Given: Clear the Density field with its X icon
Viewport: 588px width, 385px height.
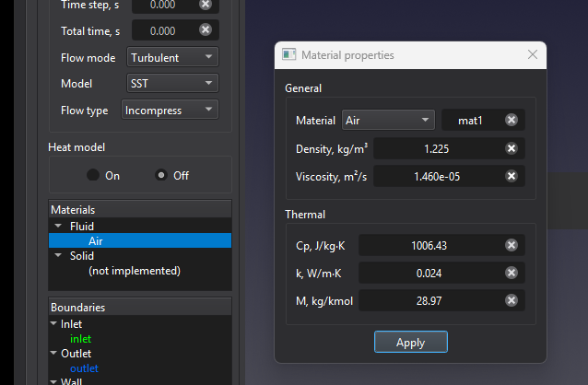Looking at the screenshot, I should [511, 148].
